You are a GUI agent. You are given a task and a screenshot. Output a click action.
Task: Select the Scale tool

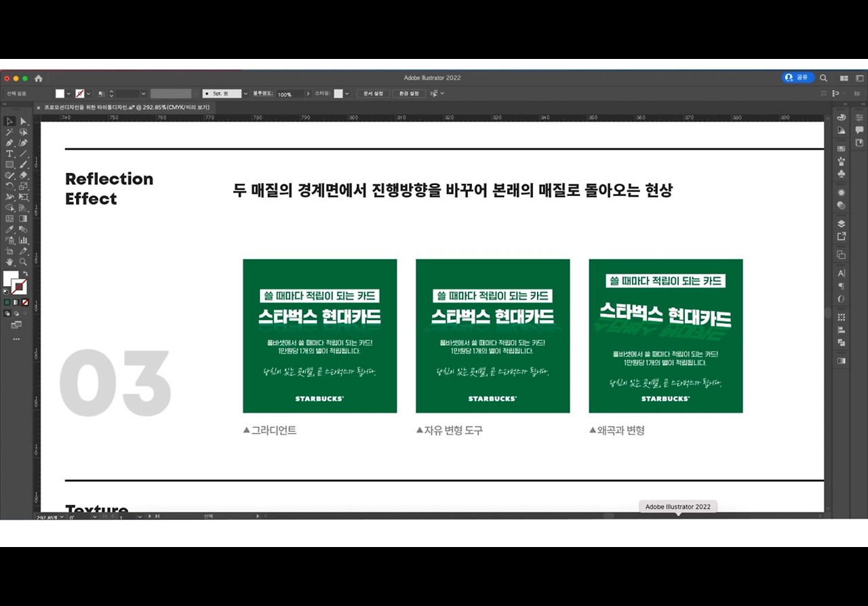(x=23, y=186)
